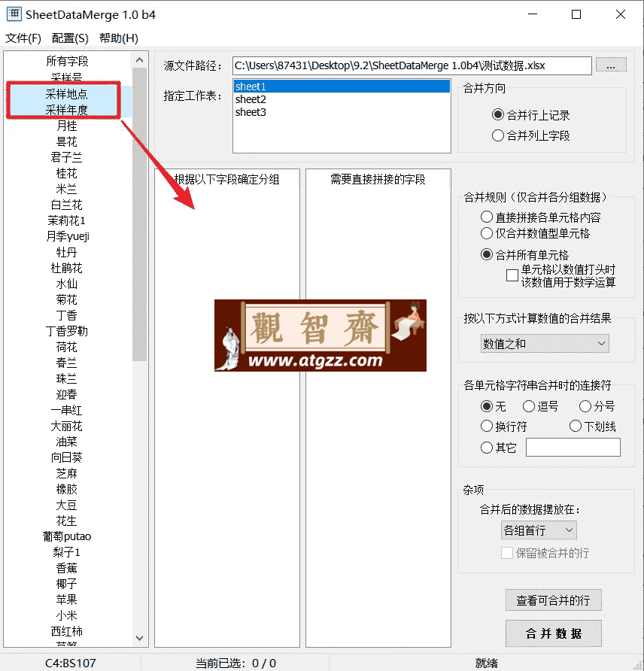Toggle 单元格以数值打头时 checkbox

tap(512, 275)
